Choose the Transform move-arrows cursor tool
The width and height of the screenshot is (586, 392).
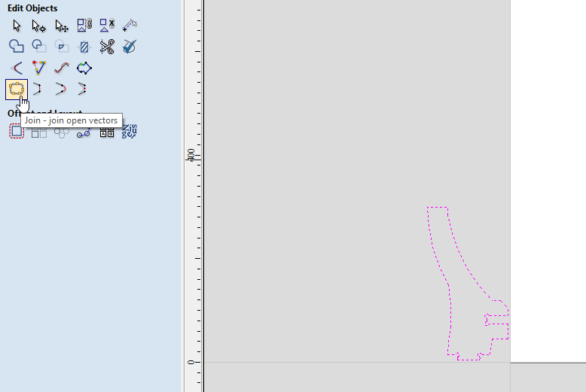61,26
